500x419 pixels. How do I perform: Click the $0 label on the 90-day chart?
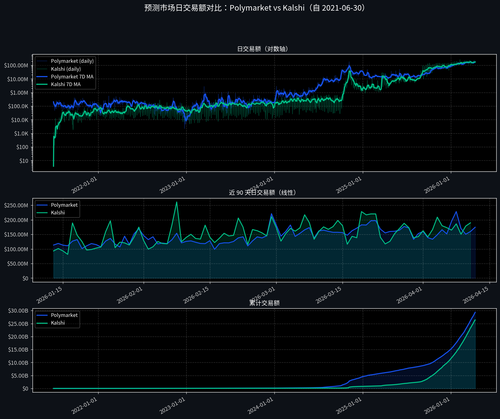click(25, 278)
